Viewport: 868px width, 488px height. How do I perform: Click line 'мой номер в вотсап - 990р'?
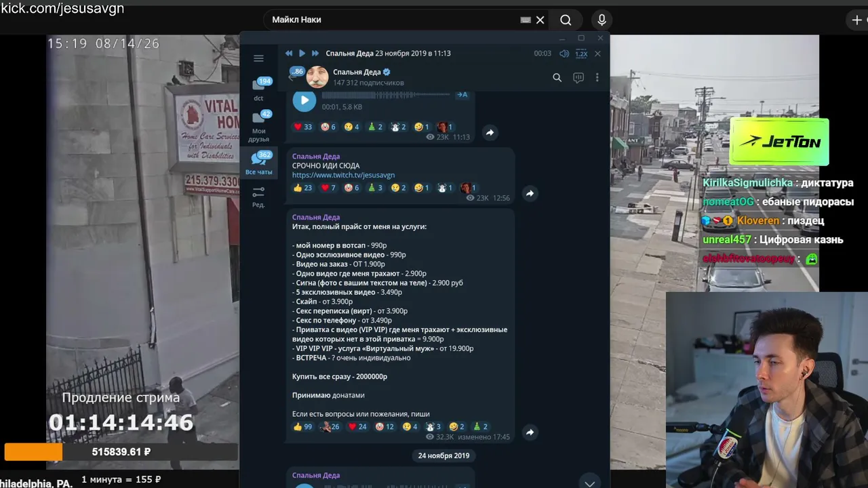point(339,245)
